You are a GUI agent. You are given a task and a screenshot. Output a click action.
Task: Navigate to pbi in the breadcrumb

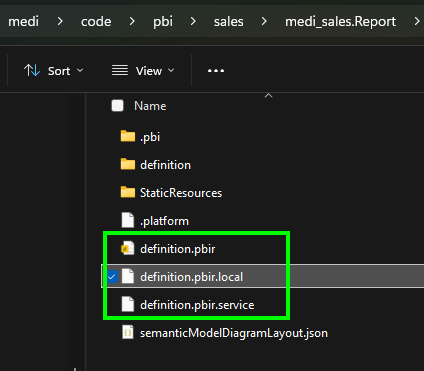[x=163, y=22]
